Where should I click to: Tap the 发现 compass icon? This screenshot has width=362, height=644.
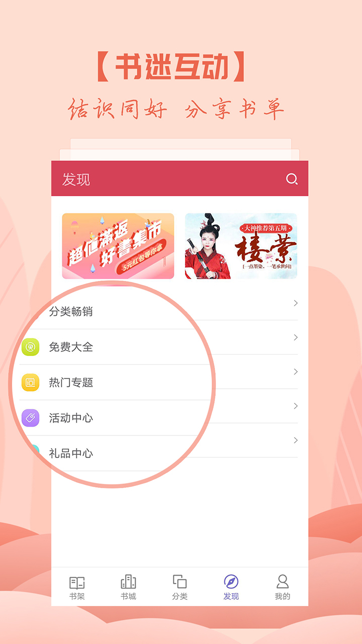[231, 582]
